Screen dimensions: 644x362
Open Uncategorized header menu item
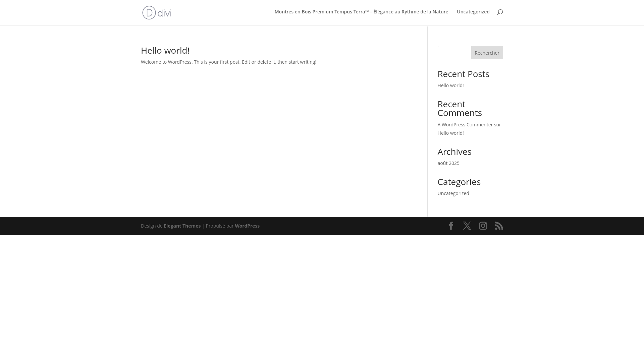[473, 12]
